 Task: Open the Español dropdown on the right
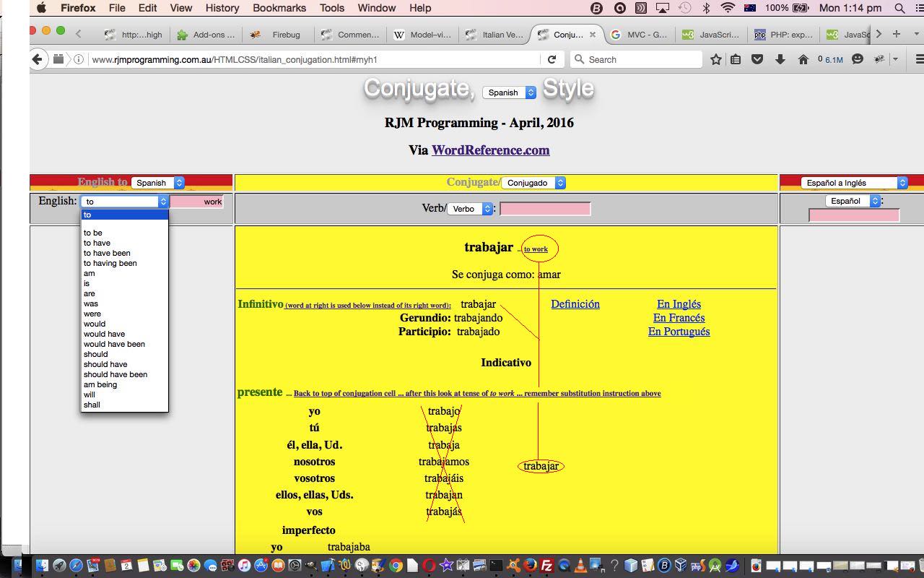[x=853, y=201]
